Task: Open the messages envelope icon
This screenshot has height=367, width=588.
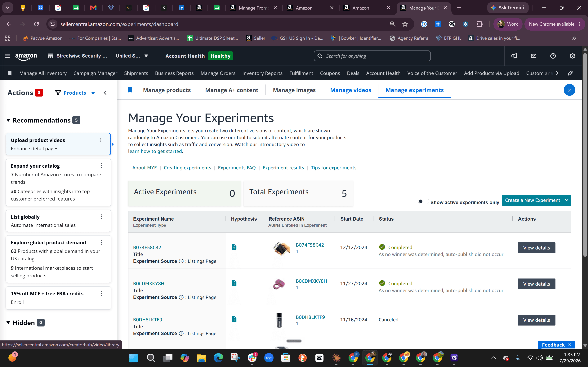Action: 534,56
